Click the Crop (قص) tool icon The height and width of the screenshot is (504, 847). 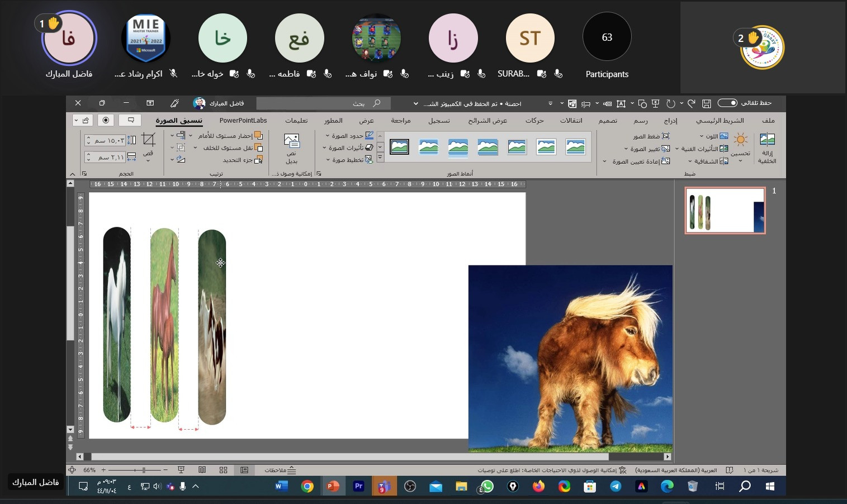148,139
